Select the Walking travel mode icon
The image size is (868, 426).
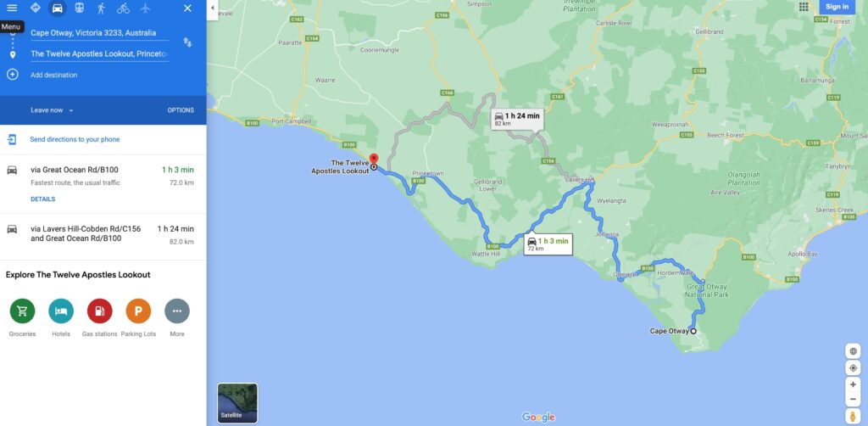(x=101, y=8)
